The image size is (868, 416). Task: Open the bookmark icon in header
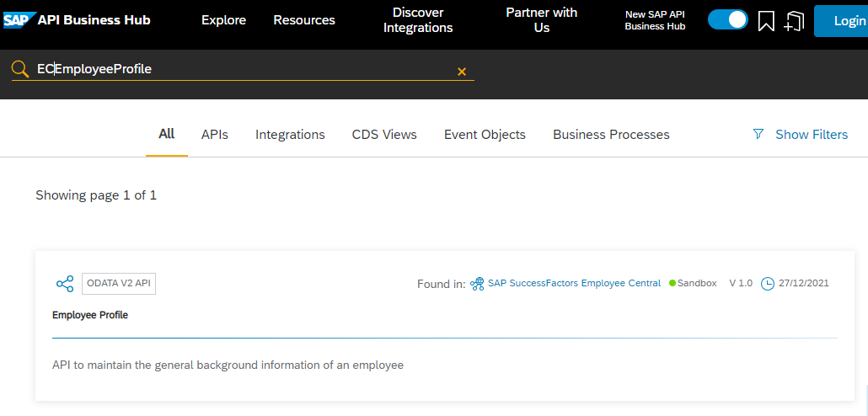[766, 20]
